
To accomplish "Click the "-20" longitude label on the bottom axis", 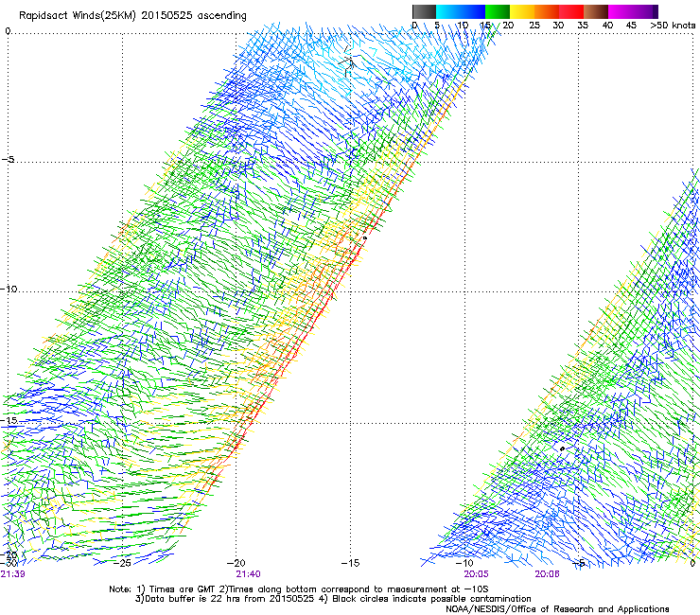I will [236, 563].
